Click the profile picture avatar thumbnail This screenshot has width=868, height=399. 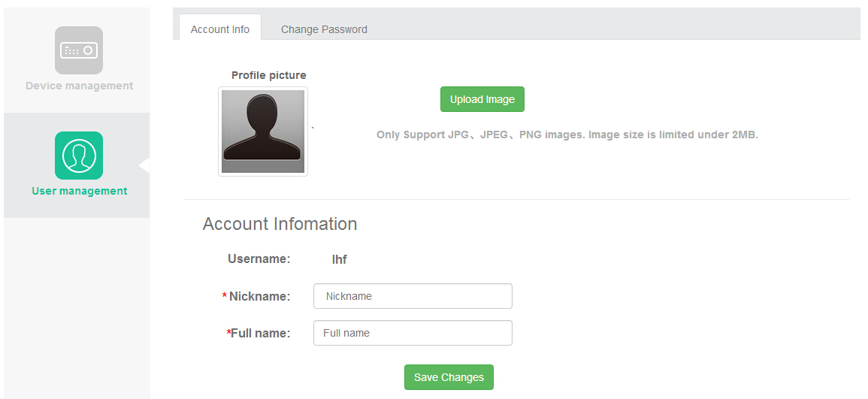pos(263,131)
